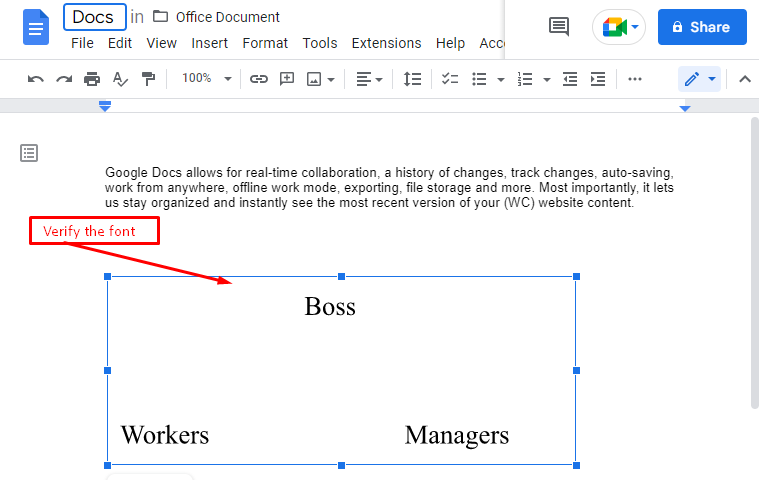759x480 pixels.
Task: Open the More options three-dot icon
Action: [x=635, y=79]
